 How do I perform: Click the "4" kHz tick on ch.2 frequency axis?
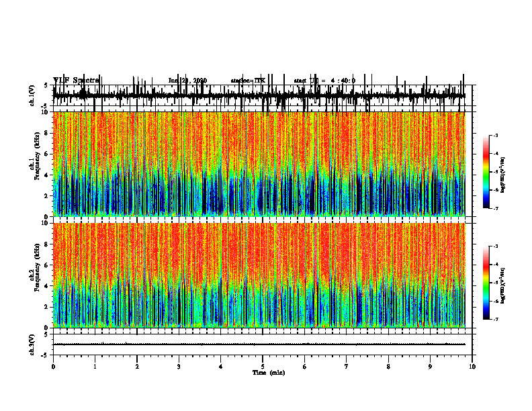(x=46, y=286)
